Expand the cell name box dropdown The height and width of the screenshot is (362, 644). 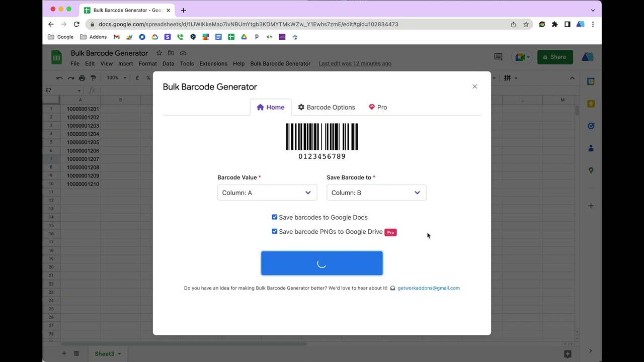pos(79,90)
